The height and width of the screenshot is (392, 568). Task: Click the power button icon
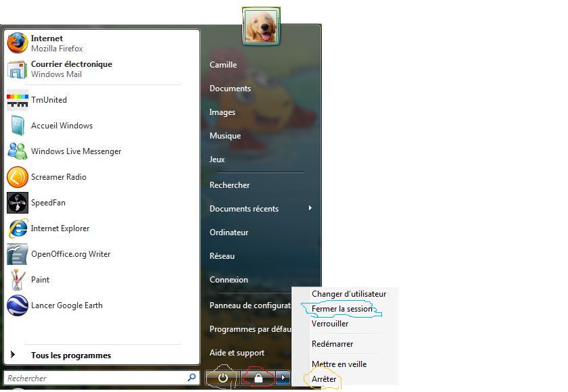[x=223, y=378]
